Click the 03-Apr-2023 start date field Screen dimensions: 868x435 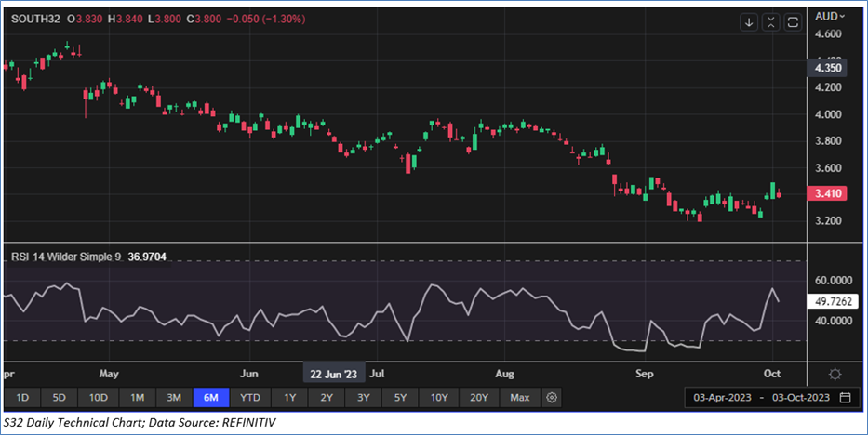[x=724, y=398]
